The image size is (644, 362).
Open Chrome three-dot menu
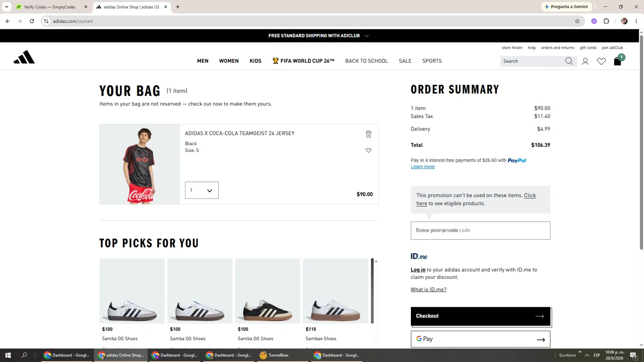click(636, 21)
